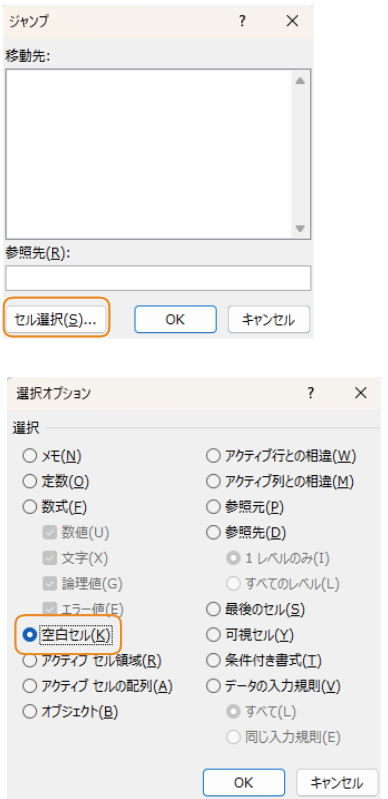Open help in the 選択オプション dialog
The width and height of the screenshot is (388, 799).
click(311, 393)
